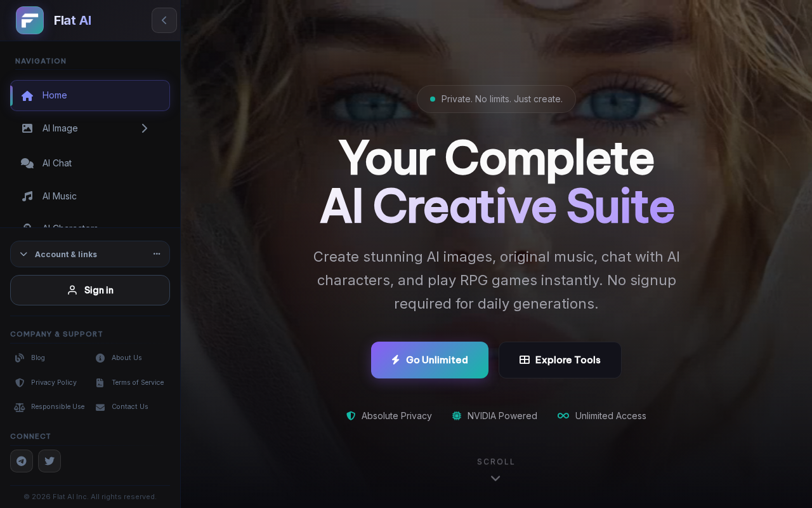This screenshot has width=812, height=508.
Task: Click the 'Unlimited Access' text
Action: coord(611,416)
